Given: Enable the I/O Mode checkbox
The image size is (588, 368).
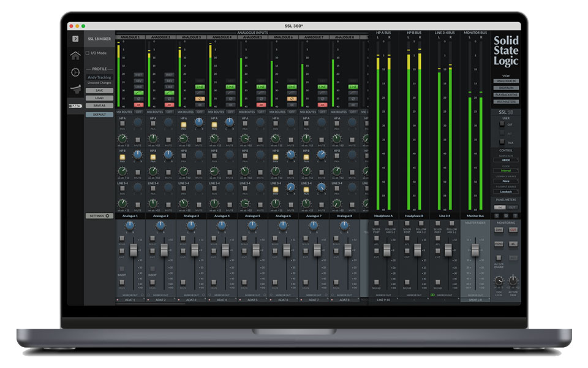Looking at the screenshot, I should point(88,53).
